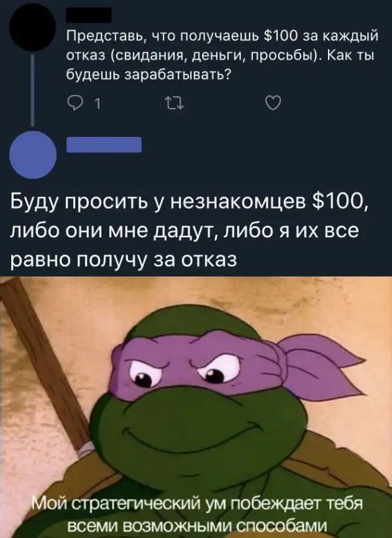Like the tweet using the heart icon

tap(274, 103)
